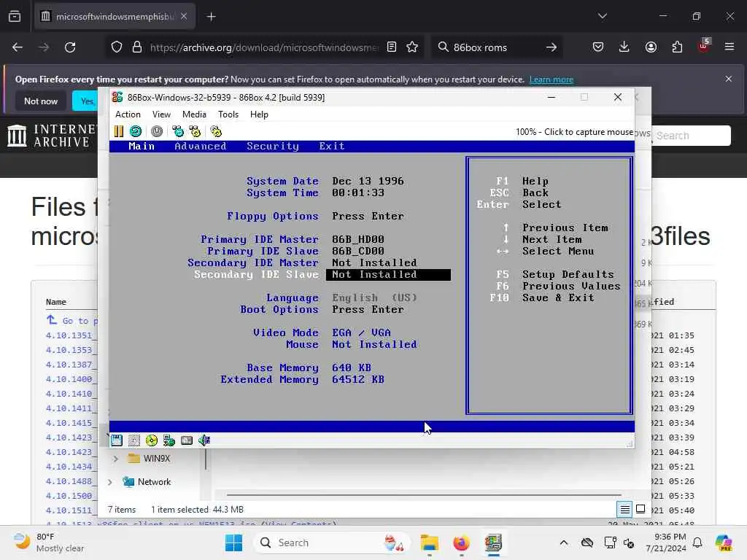The image size is (747, 560).
Task: Open Windows Start menu
Action: click(233, 542)
